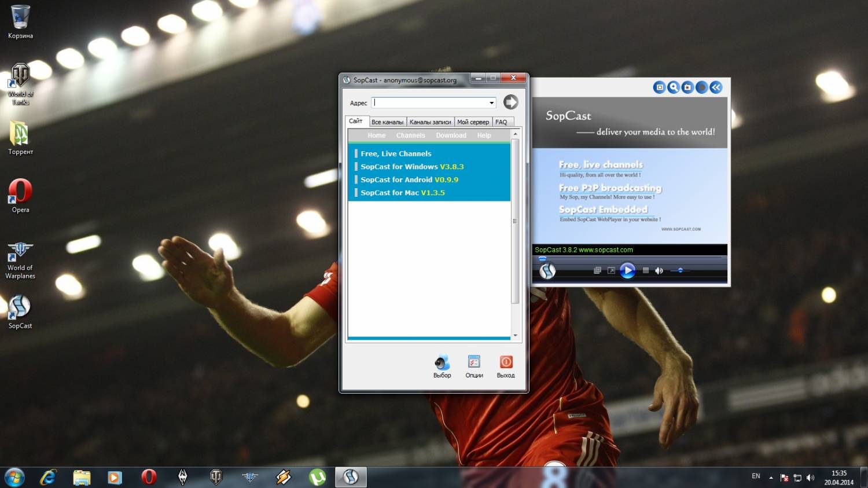The height and width of the screenshot is (488, 868).
Task: Click the Download link in site nav
Action: click(451, 135)
